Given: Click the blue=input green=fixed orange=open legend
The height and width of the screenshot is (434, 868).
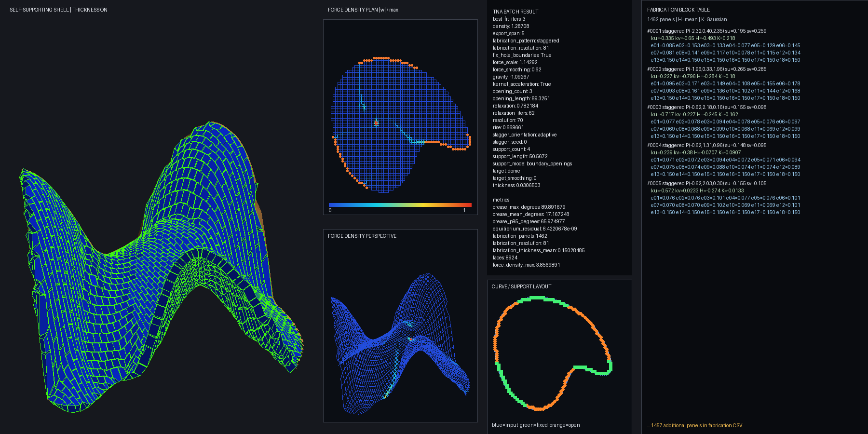Looking at the screenshot, I should [536, 425].
